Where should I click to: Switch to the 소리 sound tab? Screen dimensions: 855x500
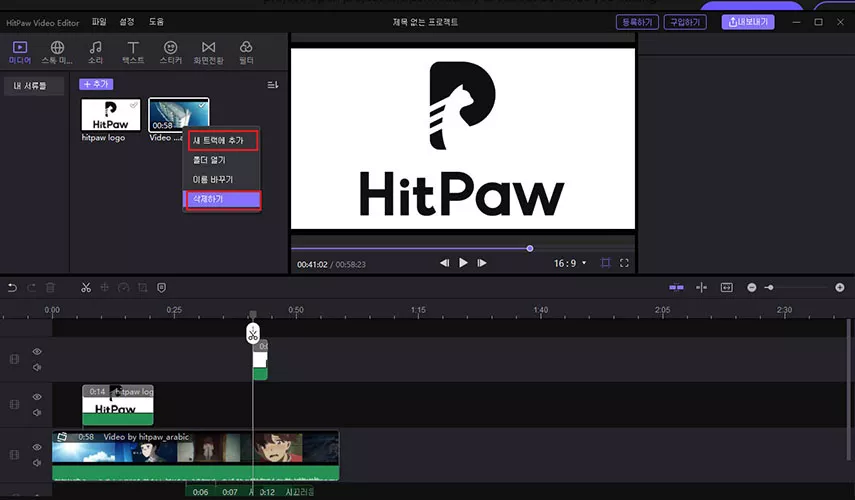95,52
